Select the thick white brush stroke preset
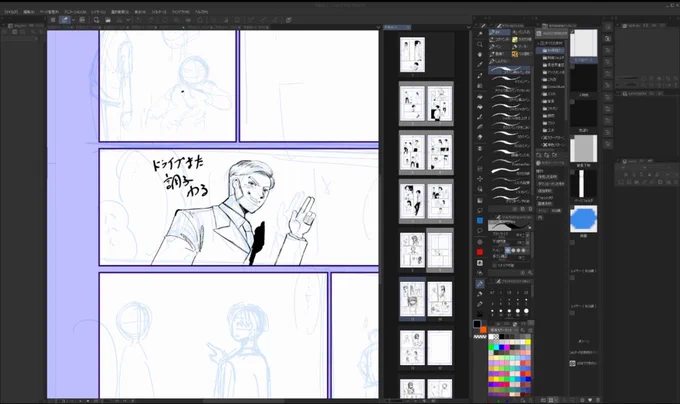Screen dimensions: 680x404 510,169
